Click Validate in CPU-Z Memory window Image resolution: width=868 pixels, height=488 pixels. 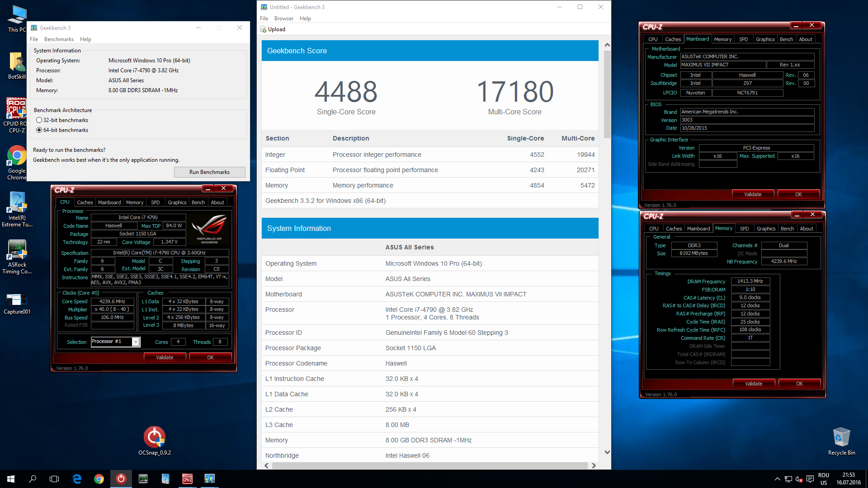pos(754,384)
